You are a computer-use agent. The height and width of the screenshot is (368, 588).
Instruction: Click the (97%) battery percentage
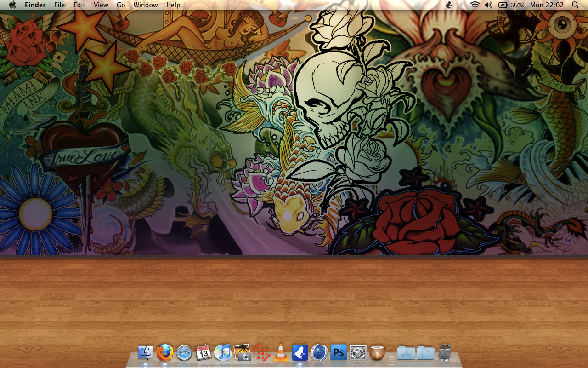[x=517, y=5]
